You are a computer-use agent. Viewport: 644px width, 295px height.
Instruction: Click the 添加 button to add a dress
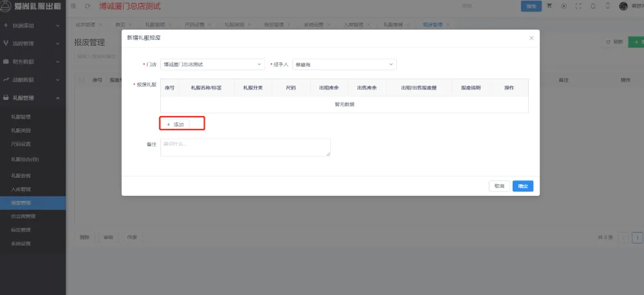point(175,124)
